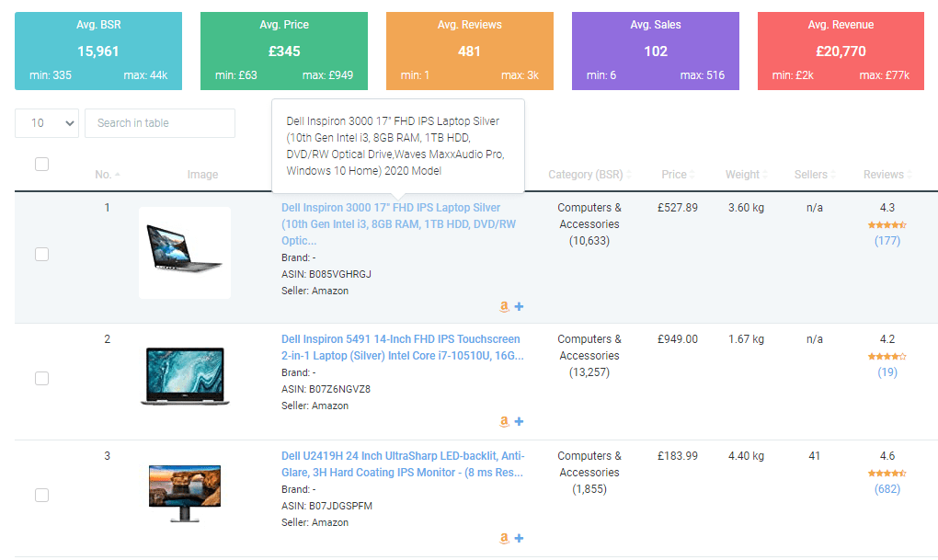
Task: Sort table by Sellers column
Action: tap(815, 174)
